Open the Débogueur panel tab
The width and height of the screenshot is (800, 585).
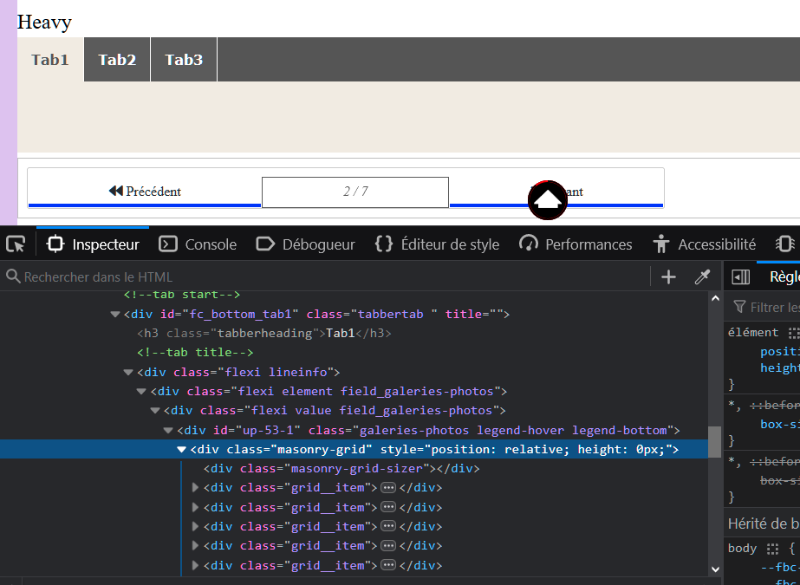point(306,245)
